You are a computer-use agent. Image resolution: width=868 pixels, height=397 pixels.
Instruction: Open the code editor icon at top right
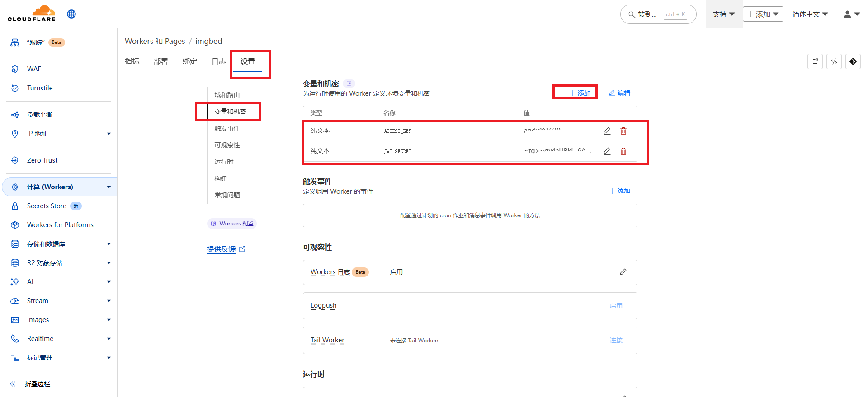pos(834,61)
